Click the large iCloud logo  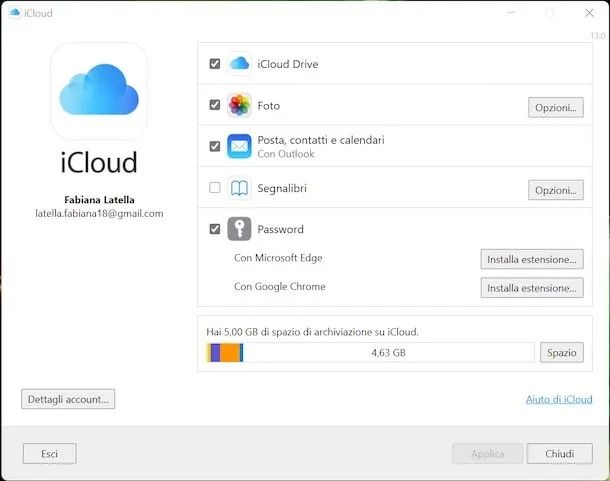99,91
